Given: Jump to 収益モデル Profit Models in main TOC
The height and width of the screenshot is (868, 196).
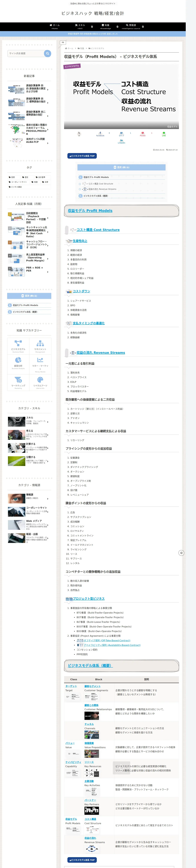Looking at the screenshot, I should coord(96,177).
